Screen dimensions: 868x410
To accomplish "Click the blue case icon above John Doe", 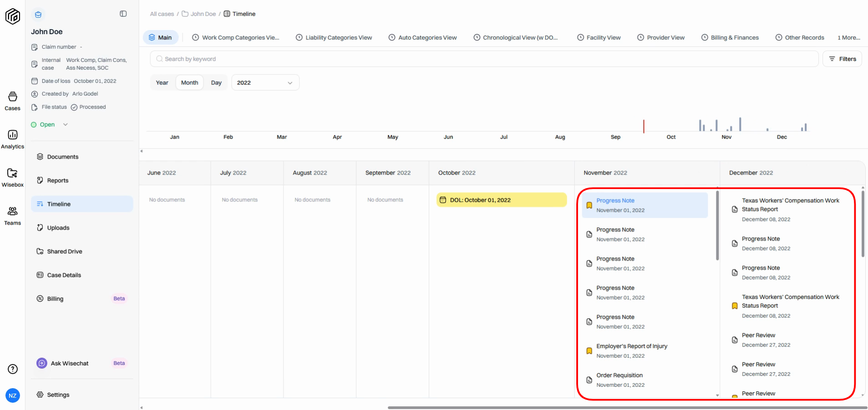I will 38,15.
